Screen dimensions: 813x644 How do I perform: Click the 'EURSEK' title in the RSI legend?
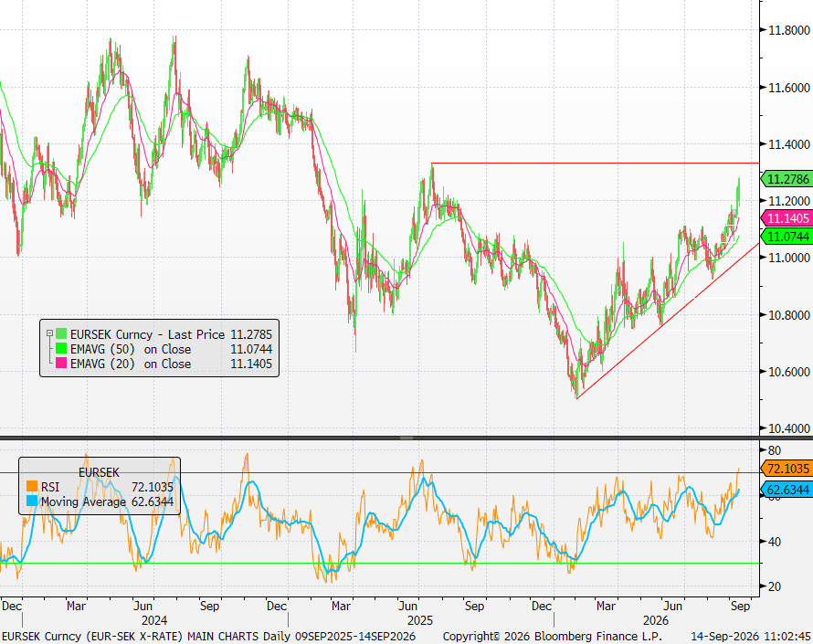99,472
